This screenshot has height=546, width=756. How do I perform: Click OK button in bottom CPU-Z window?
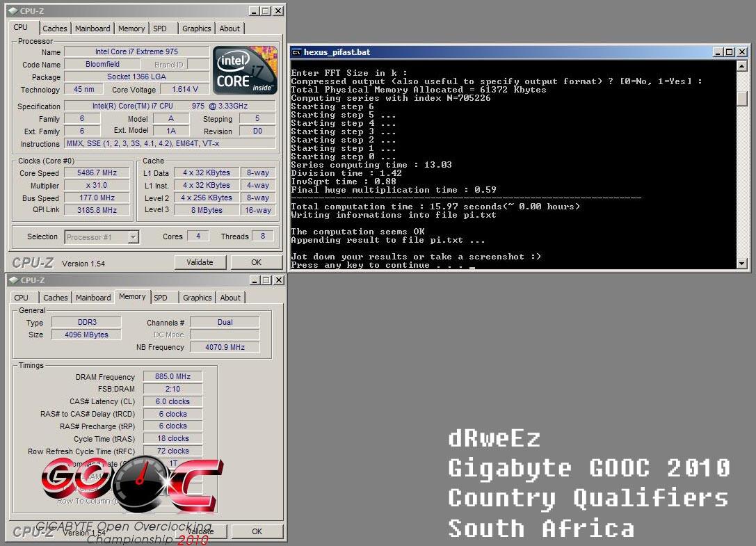point(257,531)
